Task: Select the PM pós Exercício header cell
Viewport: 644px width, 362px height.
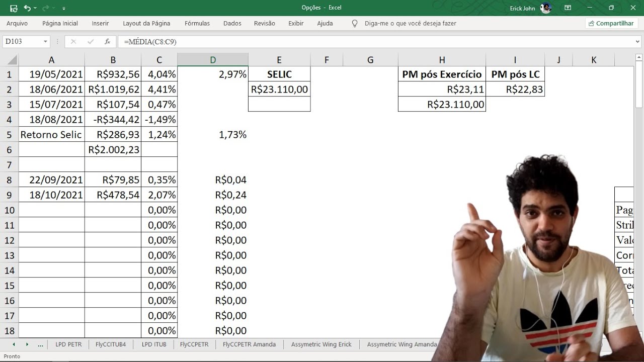Action: point(442,74)
